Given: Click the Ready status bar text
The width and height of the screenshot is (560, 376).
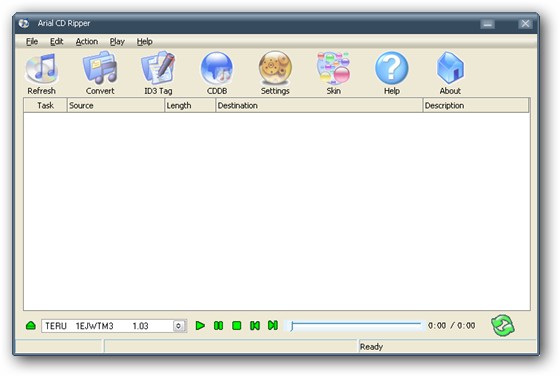Looking at the screenshot, I should tap(371, 347).
